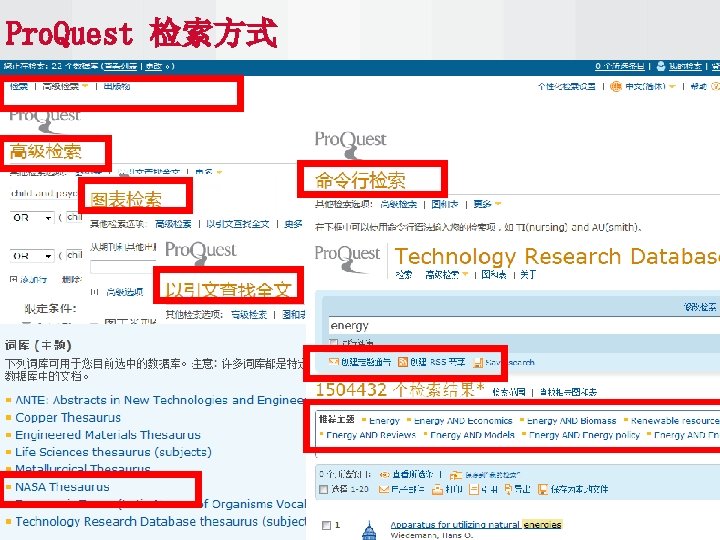This screenshot has height=540, width=720.
Task: Click 关于 in the Technology Research Database navigation
Action: (x=528, y=275)
